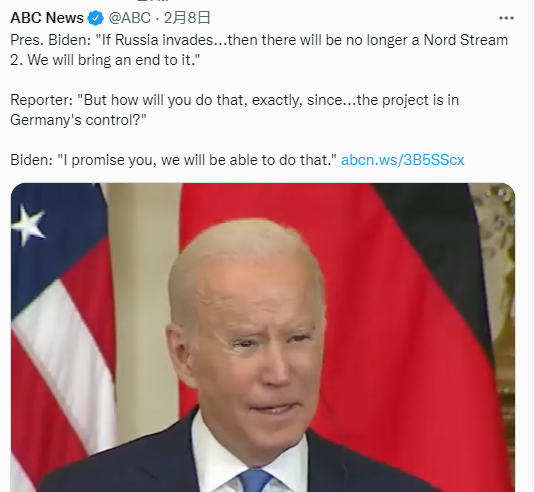Viewport: 534px width, 492px height.
Task: Play the Biden press conference video
Action: point(263,337)
